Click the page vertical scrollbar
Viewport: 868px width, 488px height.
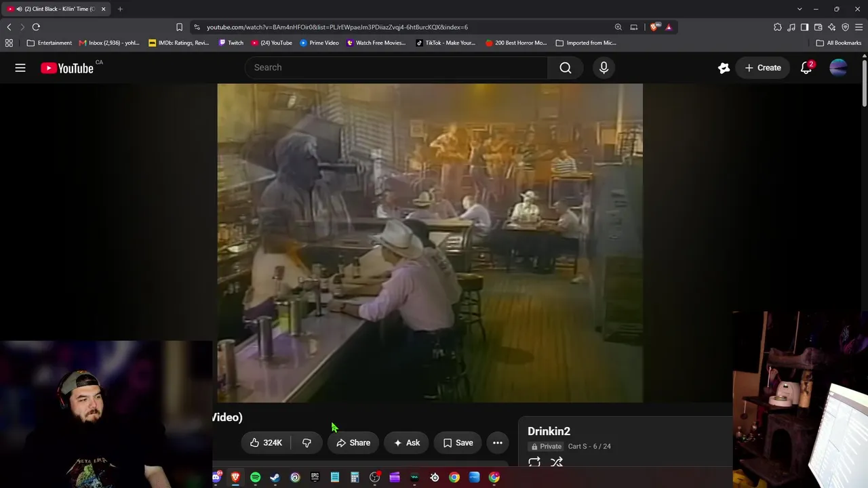click(865, 83)
